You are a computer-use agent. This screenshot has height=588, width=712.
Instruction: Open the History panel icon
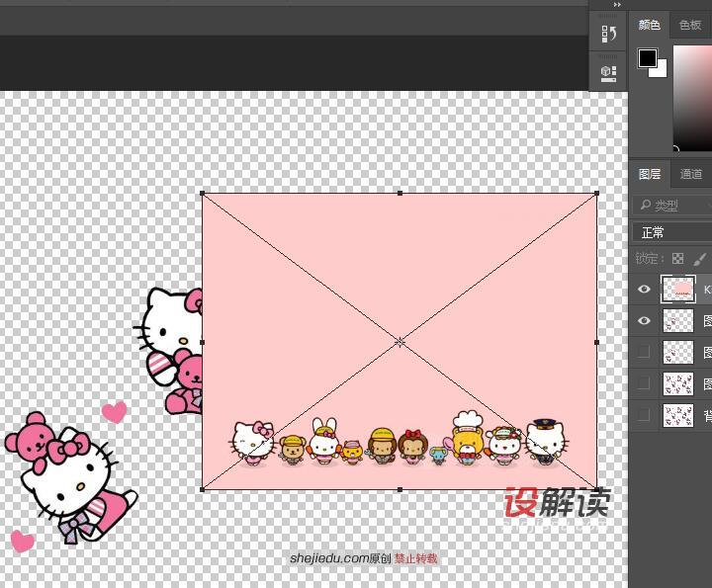click(609, 35)
